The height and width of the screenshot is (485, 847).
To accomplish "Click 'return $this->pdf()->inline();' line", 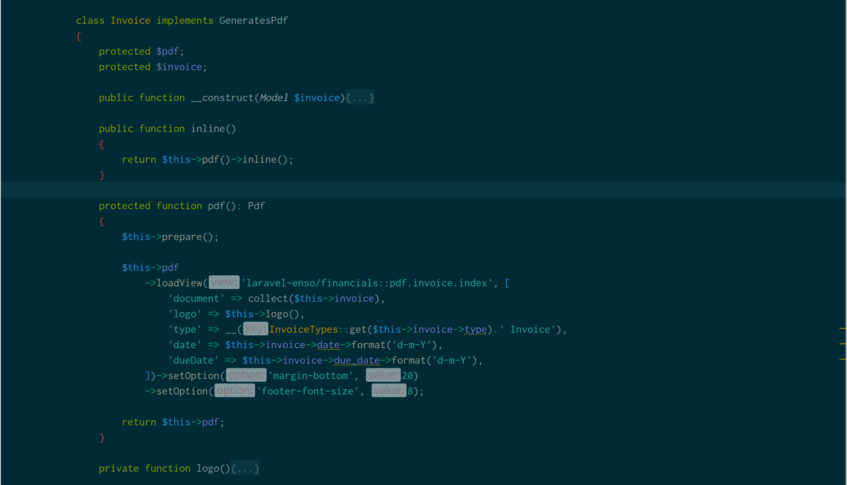I will (207, 159).
